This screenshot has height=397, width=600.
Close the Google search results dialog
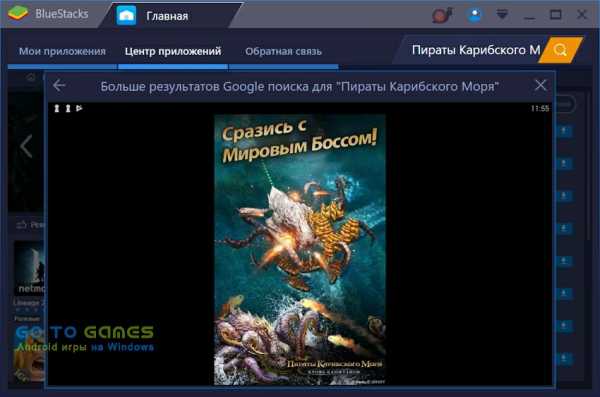pyautogui.click(x=540, y=85)
